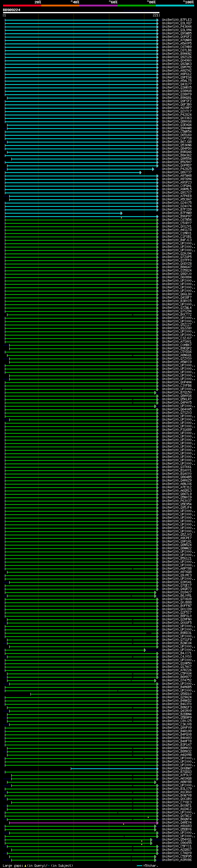Image resolution: width=197 pixels, height=868 pixels.
Task: Select the UniRef100_Q0CUR0 label
Action: (x=177, y=799)
